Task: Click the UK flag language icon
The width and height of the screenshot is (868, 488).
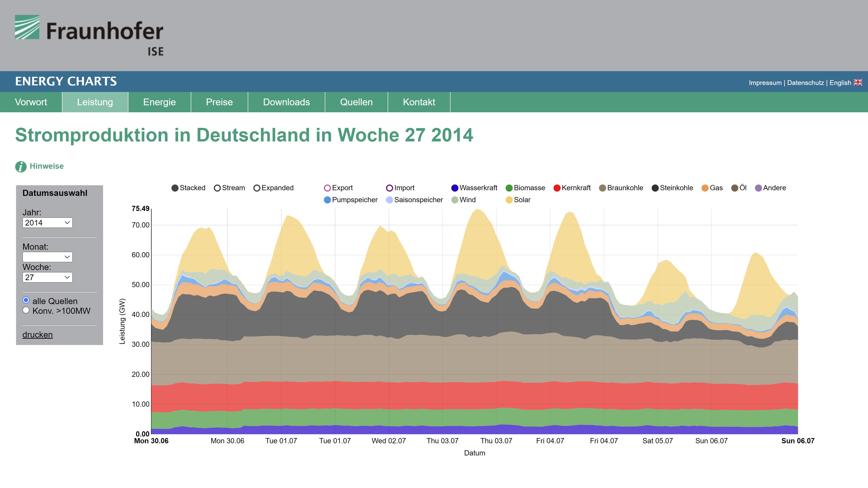Action: point(858,82)
